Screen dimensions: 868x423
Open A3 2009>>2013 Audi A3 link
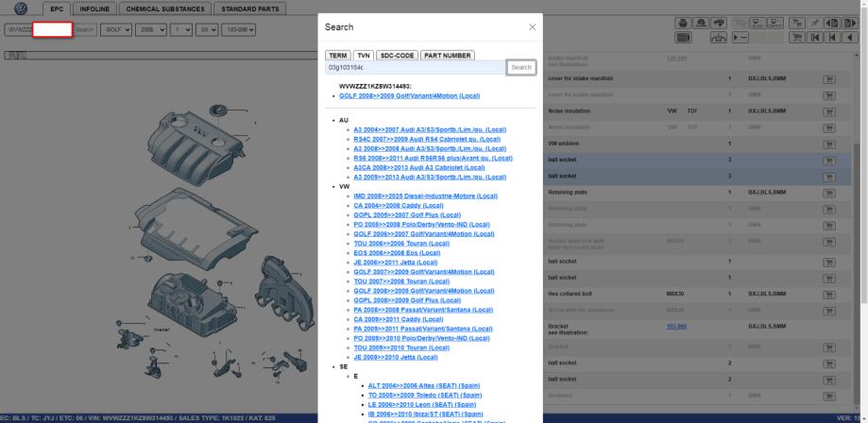click(x=430, y=178)
